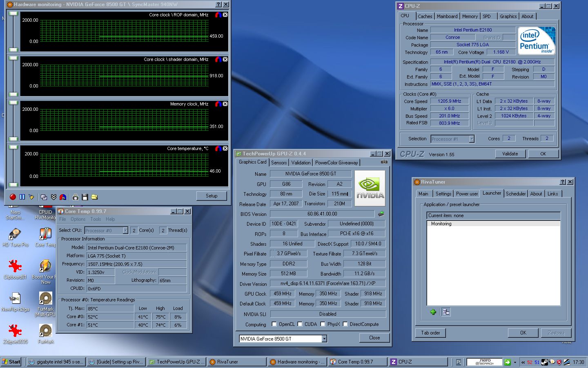Viewport: 588px width, 368px height.
Task: Click Close button in GPU-Z
Action: pyautogui.click(x=374, y=338)
